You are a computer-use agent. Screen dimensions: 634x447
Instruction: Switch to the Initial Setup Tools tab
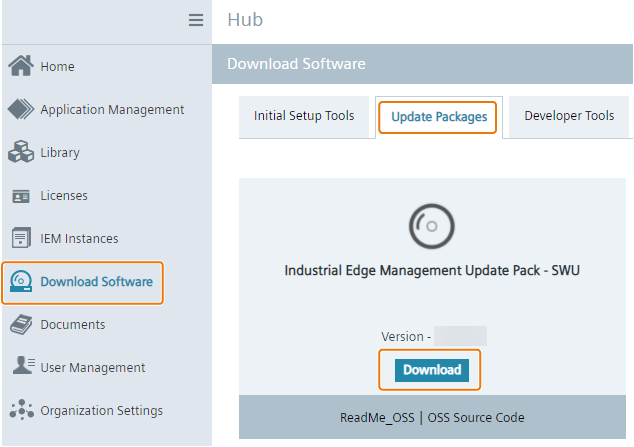(x=304, y=116)
